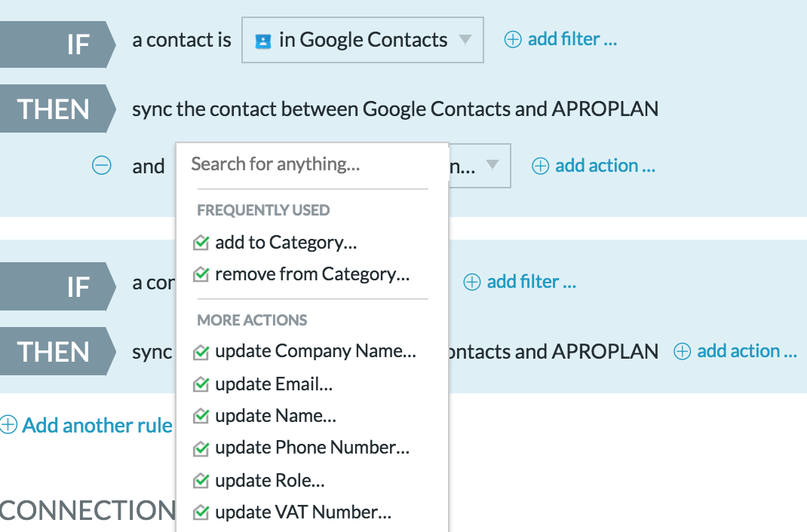Choose 'update VAT Number...' action
Viewport: 807px width, 532px height.
point(303,512)
